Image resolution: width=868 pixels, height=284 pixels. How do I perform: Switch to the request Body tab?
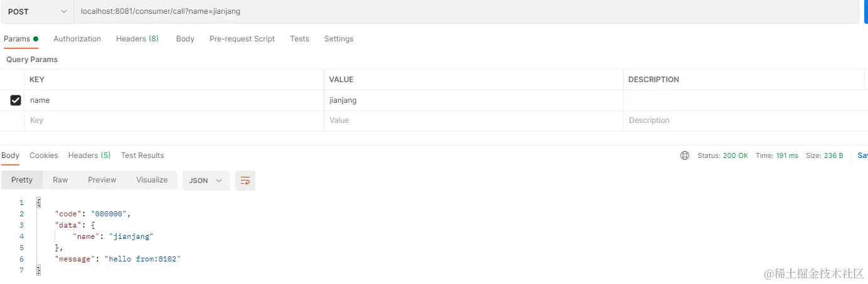click(x=185, y=39)
